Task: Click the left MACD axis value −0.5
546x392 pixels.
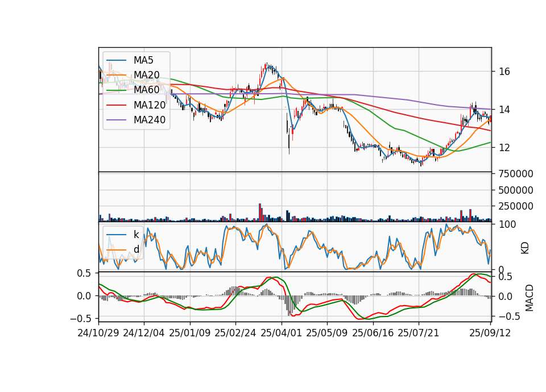Action: point(81,319)
